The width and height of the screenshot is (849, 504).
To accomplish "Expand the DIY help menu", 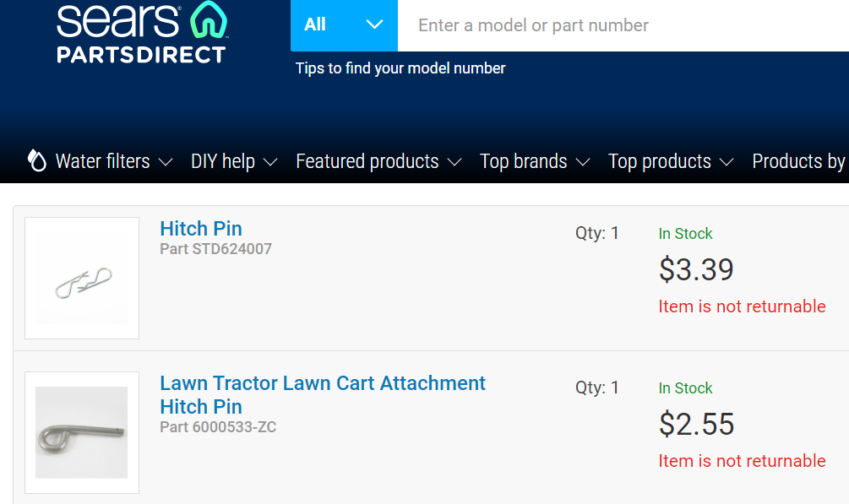I will pyautogui.click(x=225, y=160).
